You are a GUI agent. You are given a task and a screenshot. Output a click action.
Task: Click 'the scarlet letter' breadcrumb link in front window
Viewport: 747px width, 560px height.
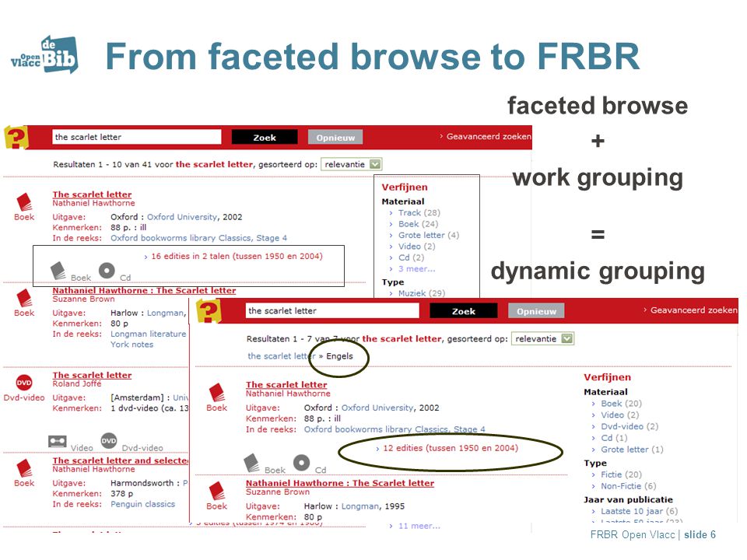point(282,355)
